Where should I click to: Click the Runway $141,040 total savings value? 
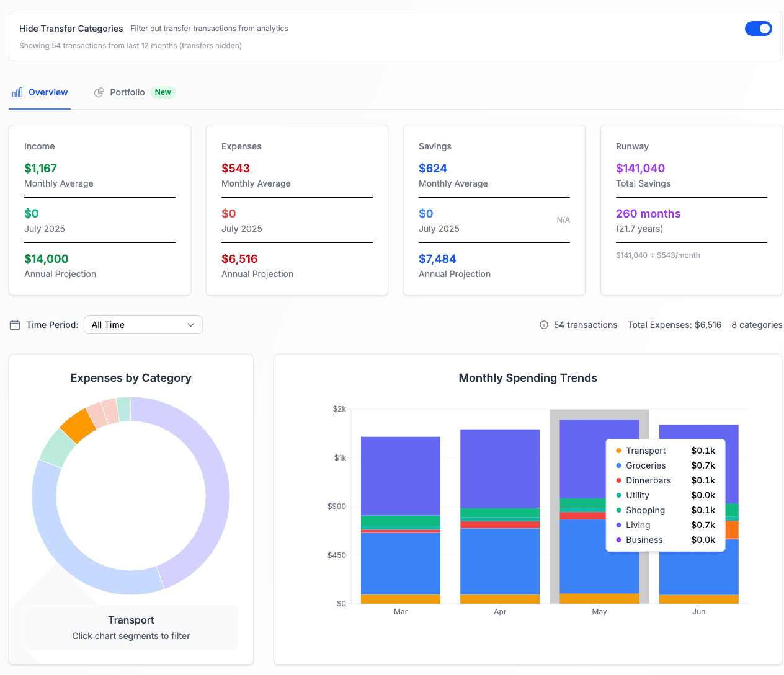pyautogui.click(x=640, y=169)
